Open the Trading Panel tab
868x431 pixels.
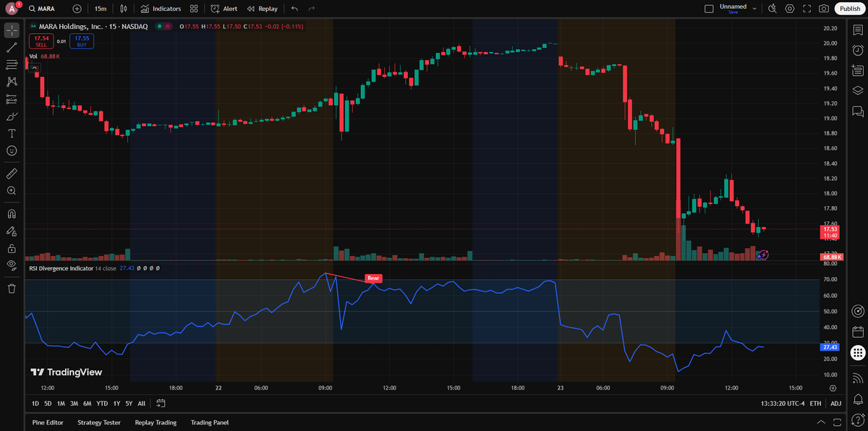(x=210, y=422)
